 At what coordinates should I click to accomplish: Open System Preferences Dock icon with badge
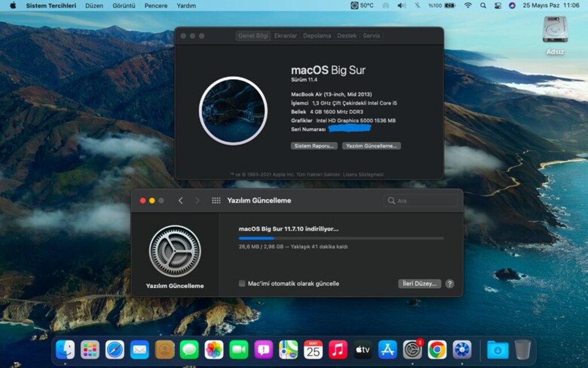(x=412, y=350)
